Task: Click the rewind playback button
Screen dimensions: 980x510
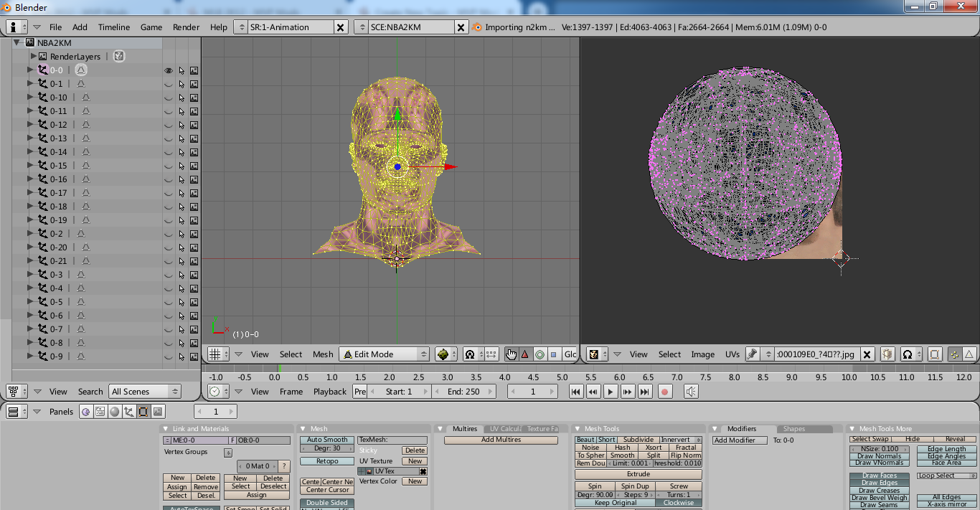Action: (593, 392)
